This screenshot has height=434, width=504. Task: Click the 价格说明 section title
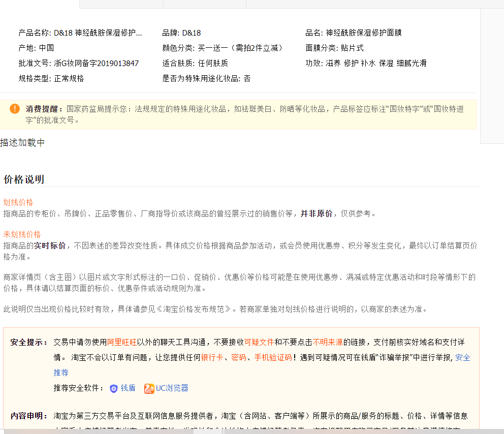click(x=24, y=179)
